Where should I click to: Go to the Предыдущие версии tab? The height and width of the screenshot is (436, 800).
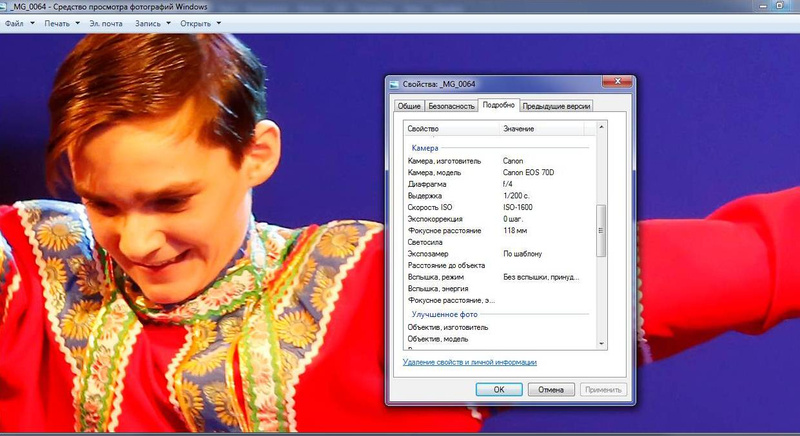[556, 105]
